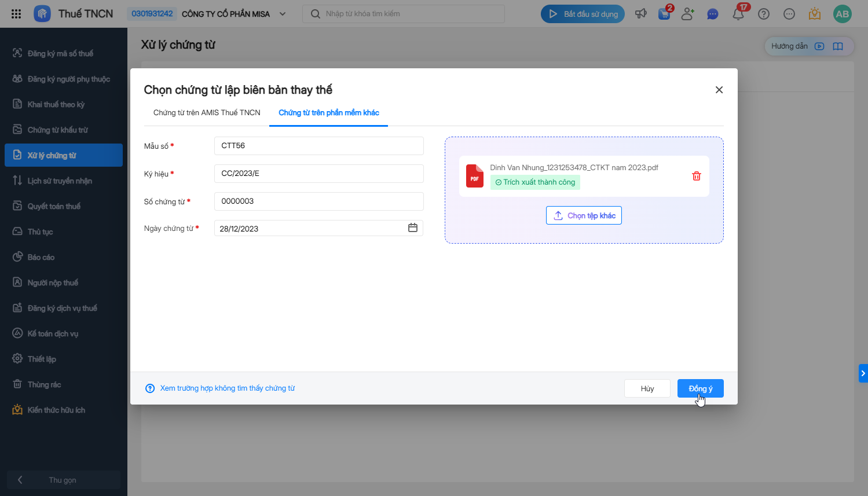Collapse the sidebar with Thu gọn
The width and height of the screenshot is (868, 496).
pos(63,480)
